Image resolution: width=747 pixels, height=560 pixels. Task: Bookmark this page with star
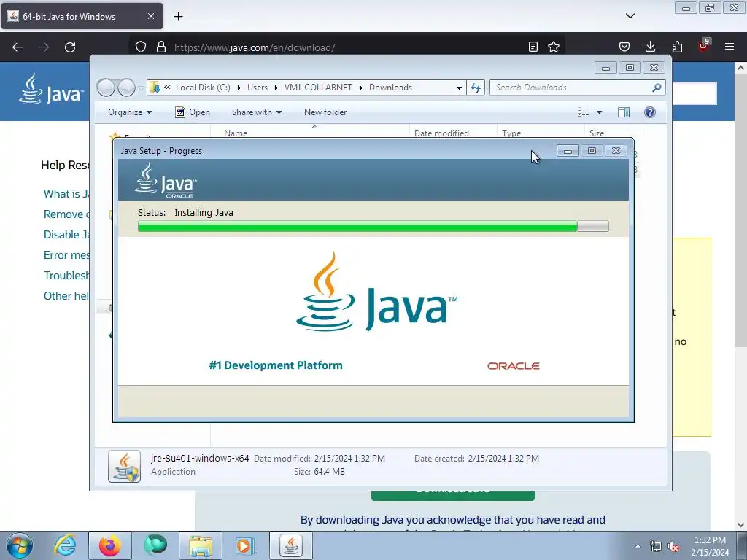coord(554,47)
